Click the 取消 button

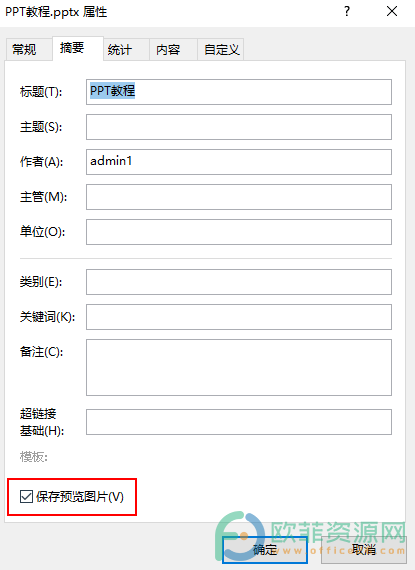(x=364, y=549)
